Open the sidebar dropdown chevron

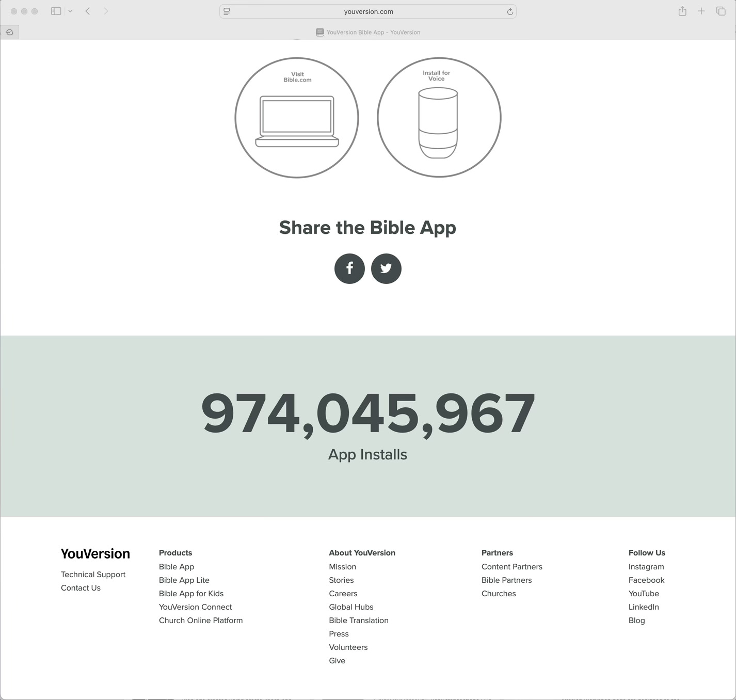[x=70, y=11]
